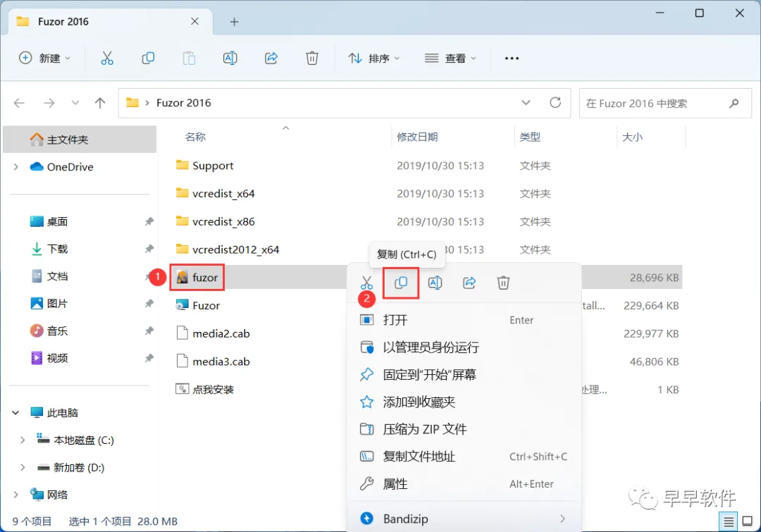Choose 以管理员身份运行 in context menu
This screenshot has width=761, height=532.
point(464,347)
